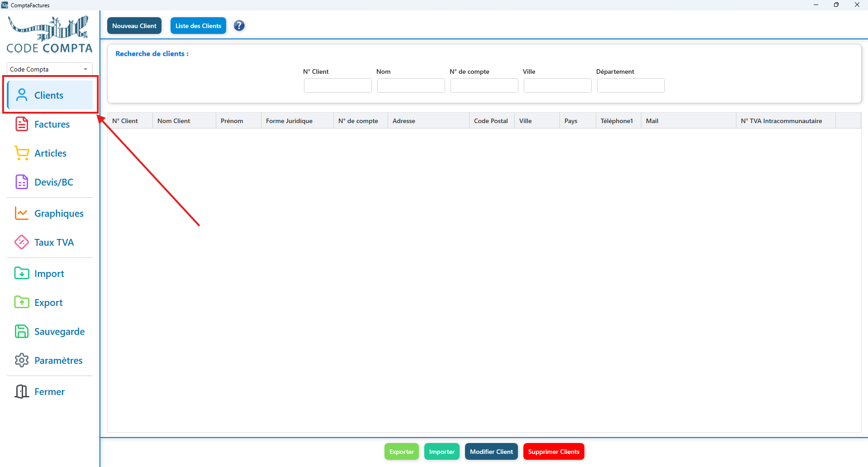
Task: Close the ComptaFactures window
Action: click(857, 5)
